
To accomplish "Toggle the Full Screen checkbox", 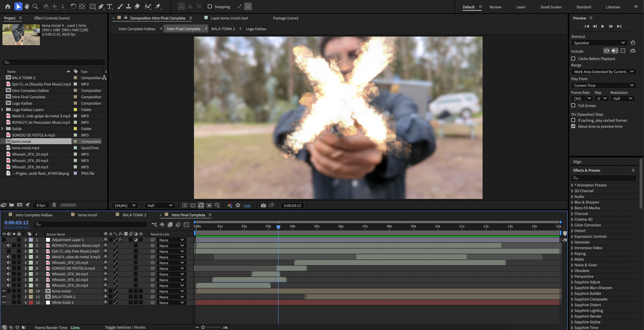I will pyautogui.click(x=573, y=106).
